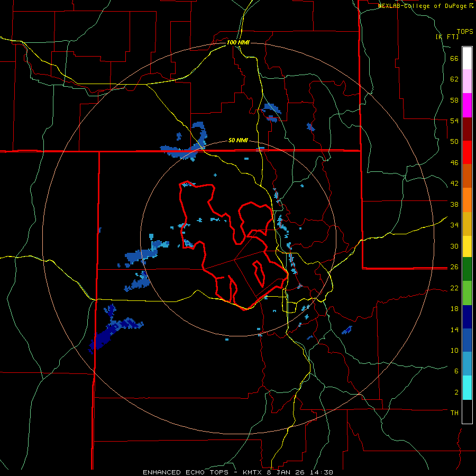This screenshot has height=476, width=476.
Task: Click the light blue legend swatch
Action: [x=467, y=364]
